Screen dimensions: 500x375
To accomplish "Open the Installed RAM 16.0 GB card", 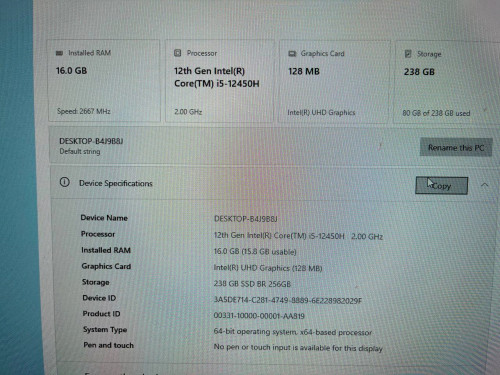I will pos(104,81).
